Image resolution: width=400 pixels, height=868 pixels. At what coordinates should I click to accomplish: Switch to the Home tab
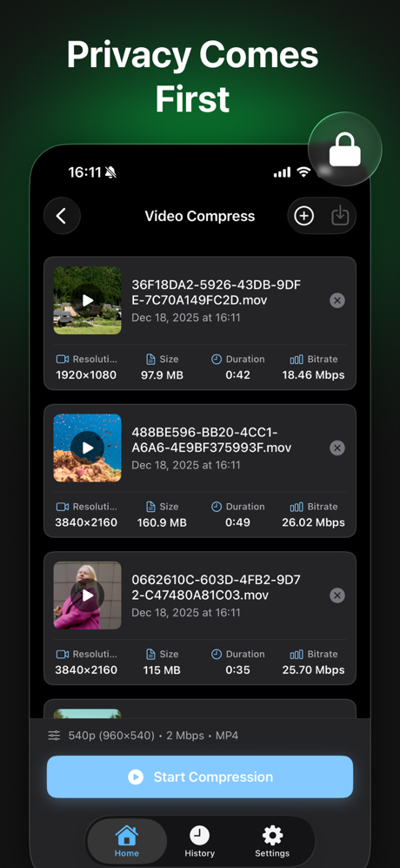point(127,841)
